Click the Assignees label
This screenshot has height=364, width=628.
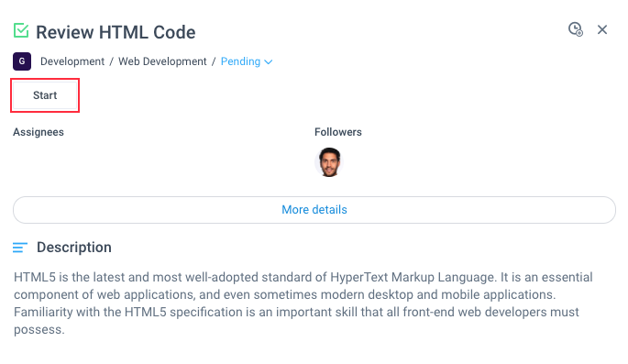click(39, 132)
